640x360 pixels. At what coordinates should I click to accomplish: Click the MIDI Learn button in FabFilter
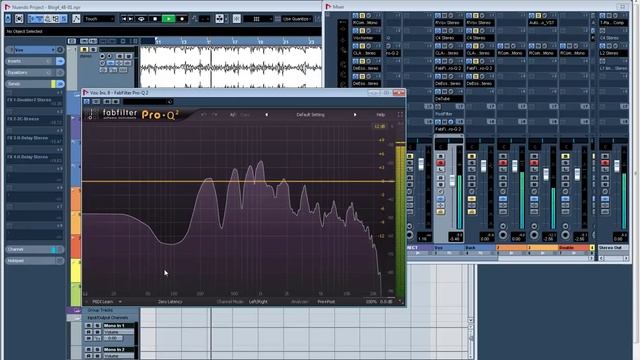point(103,302)
